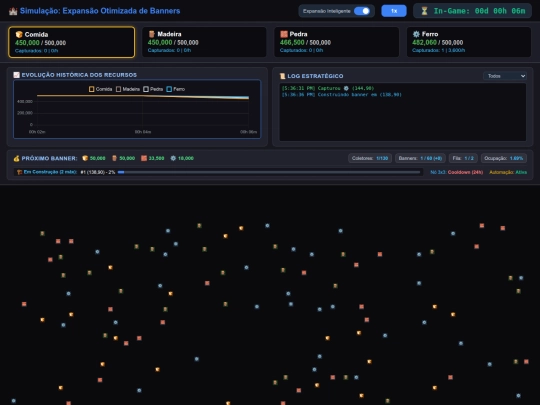The height and width of the screenshot is (405, 540).
Task: Click the PRÓXIMO BANNER heading
Action: tap(49, 158)
